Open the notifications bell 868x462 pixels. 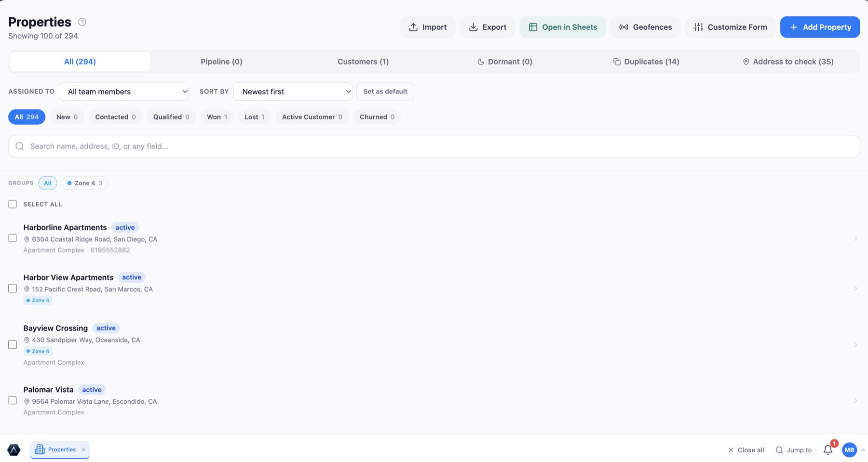[827, 450]
